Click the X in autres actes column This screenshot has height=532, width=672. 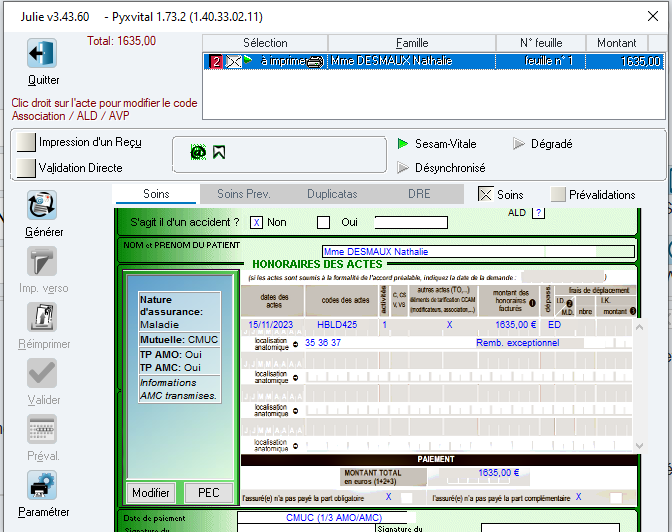pos(449,325)
